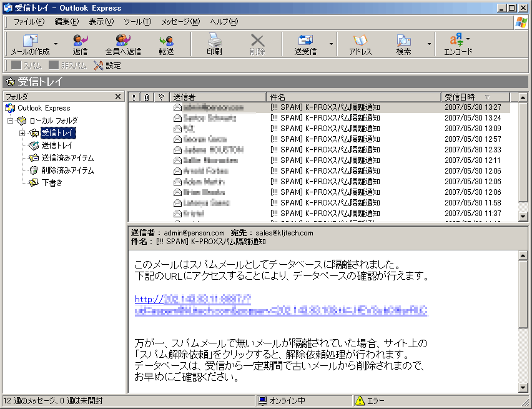The height and width of the screenshot is (409, 532).
Task: Sort messages by 送信者 column
Action: 217,97
